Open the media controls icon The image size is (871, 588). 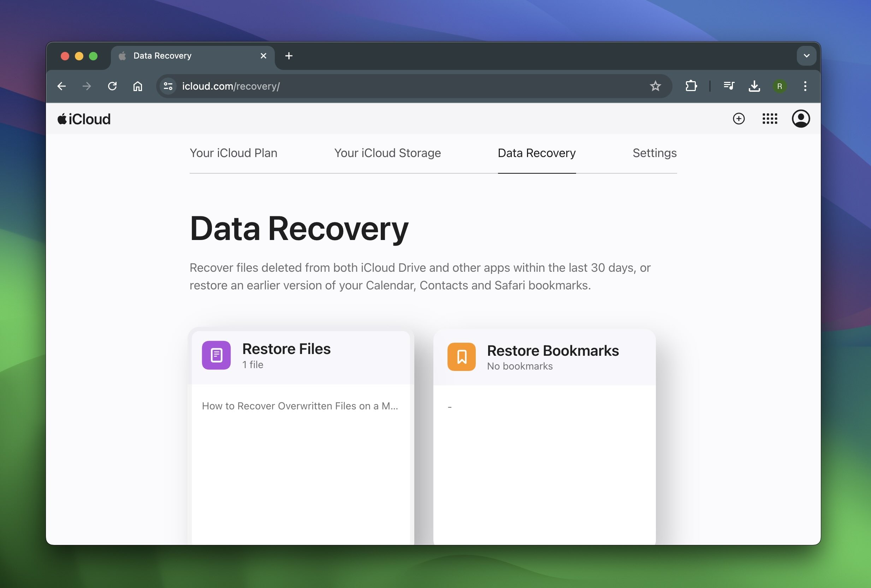pyautogui.click(x=729, y=86)
